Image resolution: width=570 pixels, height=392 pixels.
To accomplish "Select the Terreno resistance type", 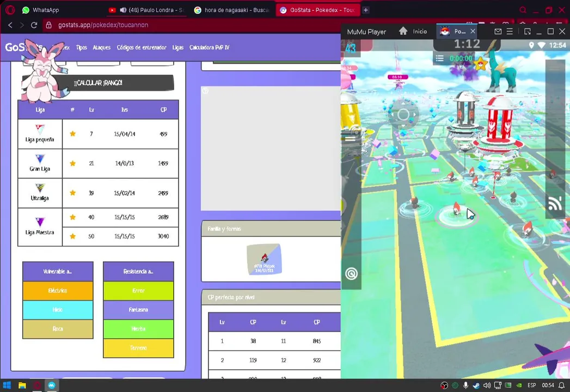I will [x=138, y=348].
